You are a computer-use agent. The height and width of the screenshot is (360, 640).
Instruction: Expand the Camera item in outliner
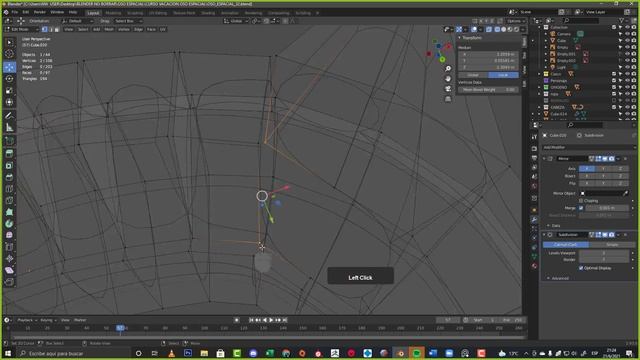(x=546, y=34)
